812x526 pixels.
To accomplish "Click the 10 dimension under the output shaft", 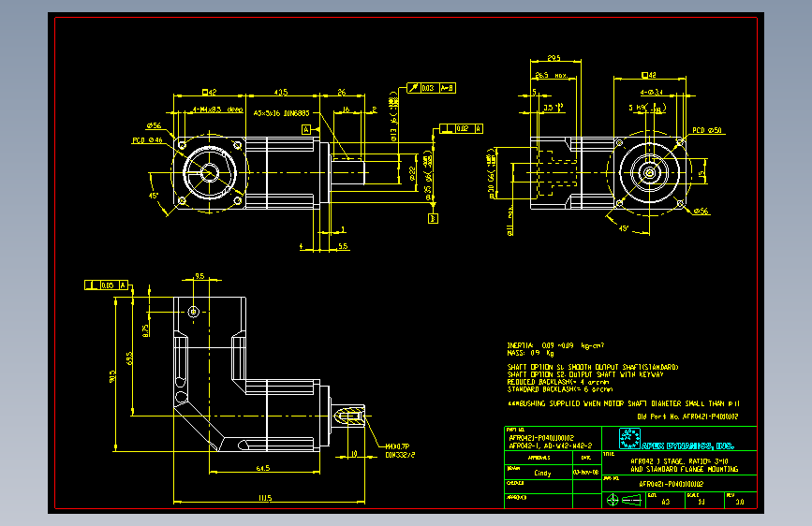I will pos(354,454).
